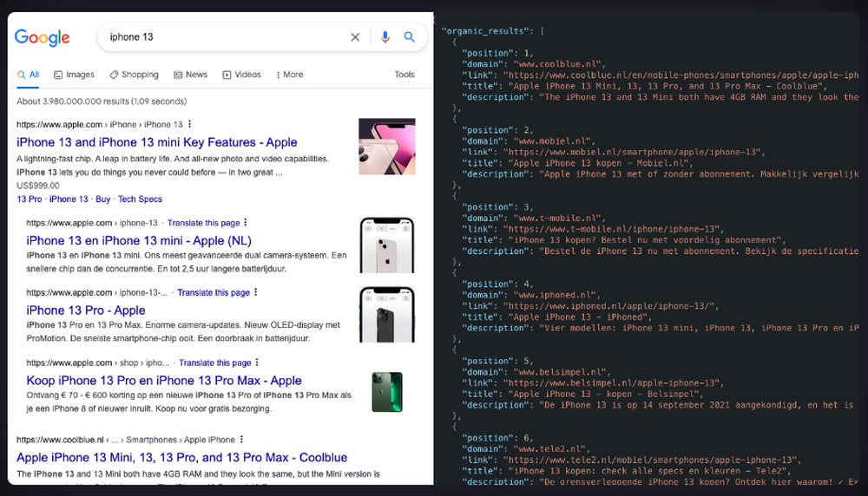Click the "position": 5 line in JSON

[496, 361]
